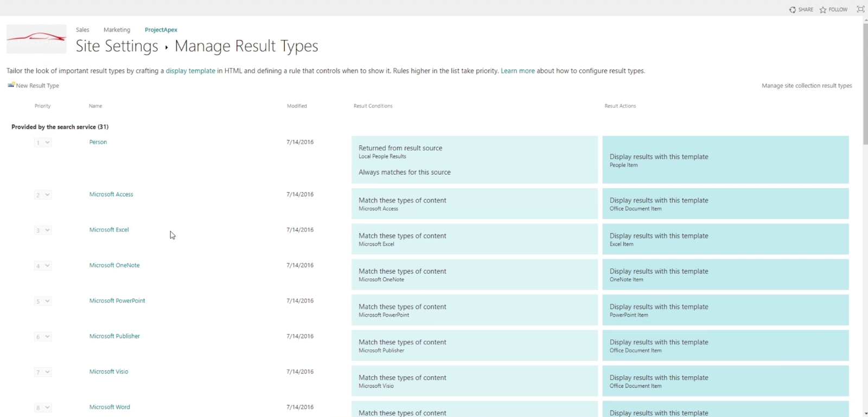The image size is (868, 417).
Task: Open the Person result type
Action: pos(98,142)
